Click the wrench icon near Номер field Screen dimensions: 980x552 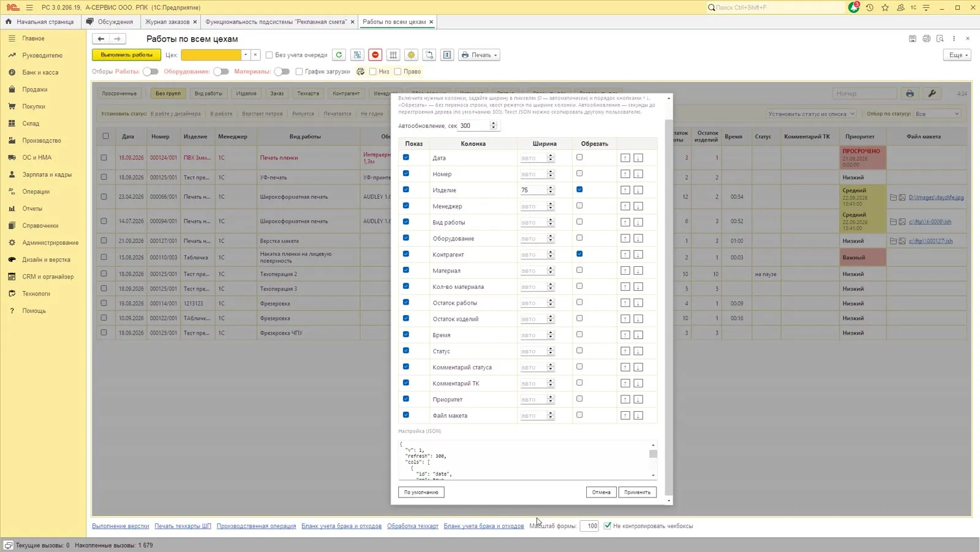coord(932,94)
